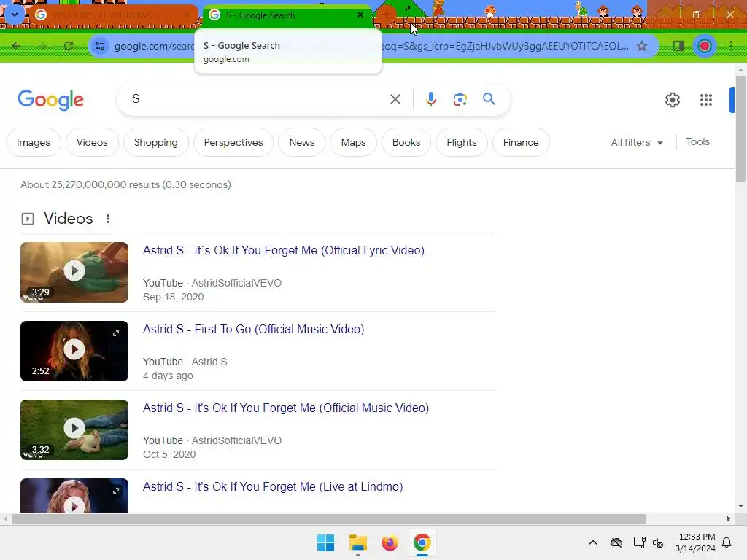Open OneDrive cloud tray icon

[616, 542]
